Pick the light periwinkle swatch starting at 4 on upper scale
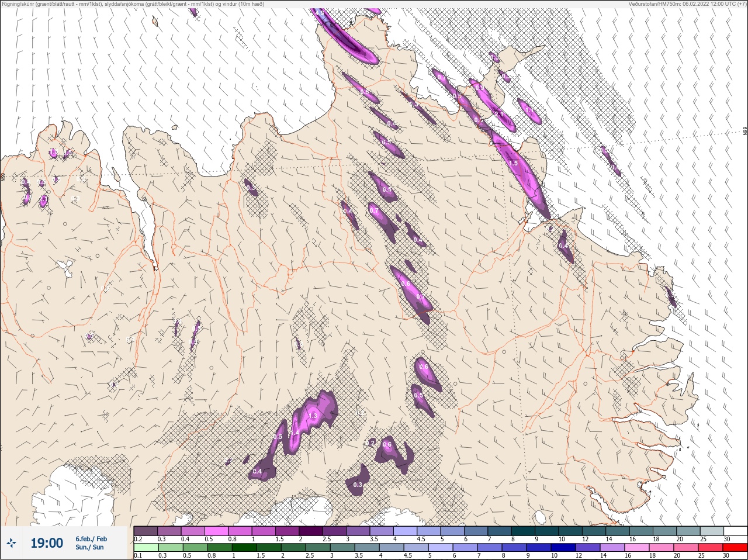 (x=406, y=531)
